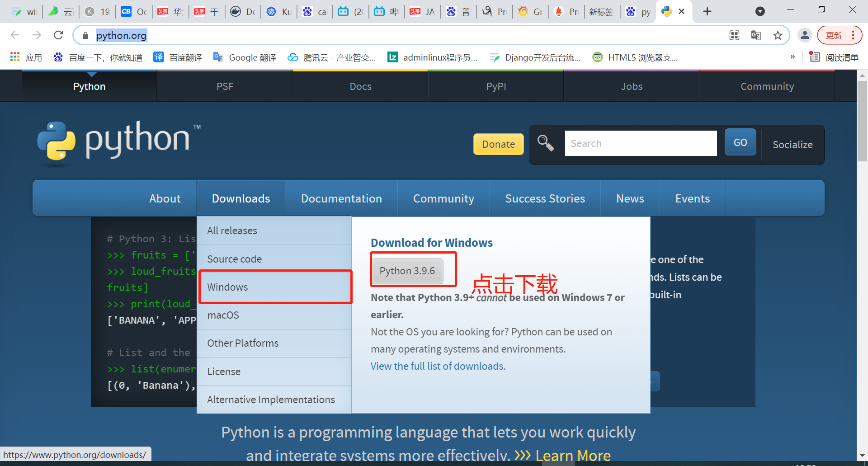Open the reading list icon
The image size is (868, 466).
tap(815, 57)
